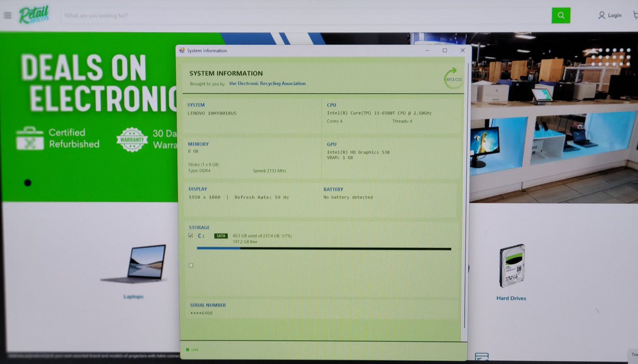
Task: Click the hard drive category image
Action: [x=512, y=266]
